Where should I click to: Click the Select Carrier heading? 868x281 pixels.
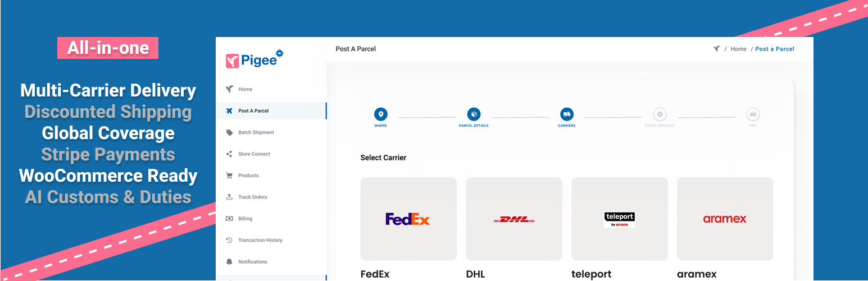click(x=383, y=158)
